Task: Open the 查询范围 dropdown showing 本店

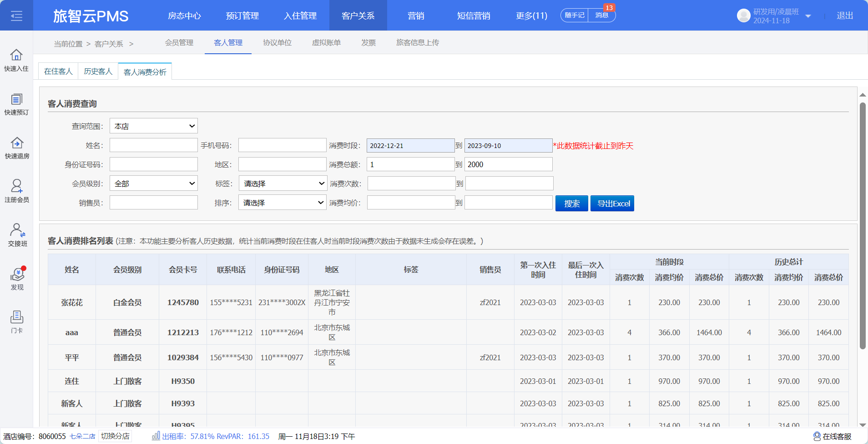Action: point(154,126)
